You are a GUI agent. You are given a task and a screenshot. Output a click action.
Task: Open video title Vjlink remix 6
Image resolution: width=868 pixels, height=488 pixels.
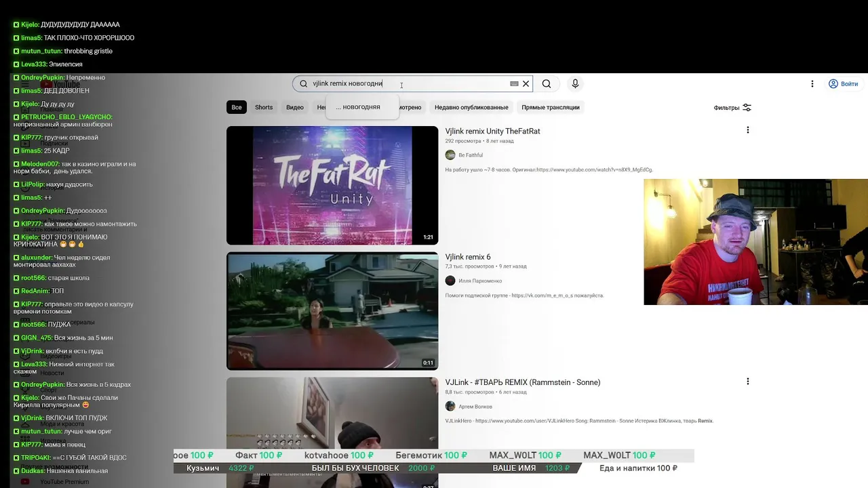click(x=468, y=257)
